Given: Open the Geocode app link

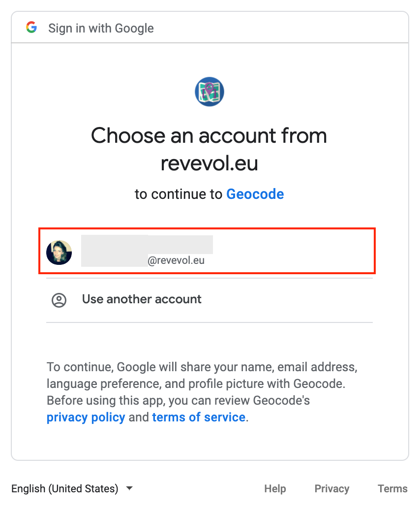Looking at the screenshot, I should (255, 194).
